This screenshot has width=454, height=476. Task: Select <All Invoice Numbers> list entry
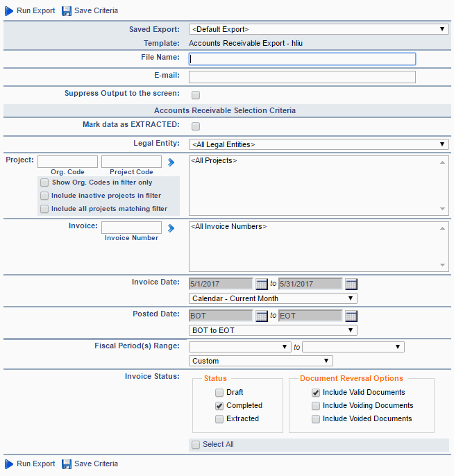click(x=228, y=226)
